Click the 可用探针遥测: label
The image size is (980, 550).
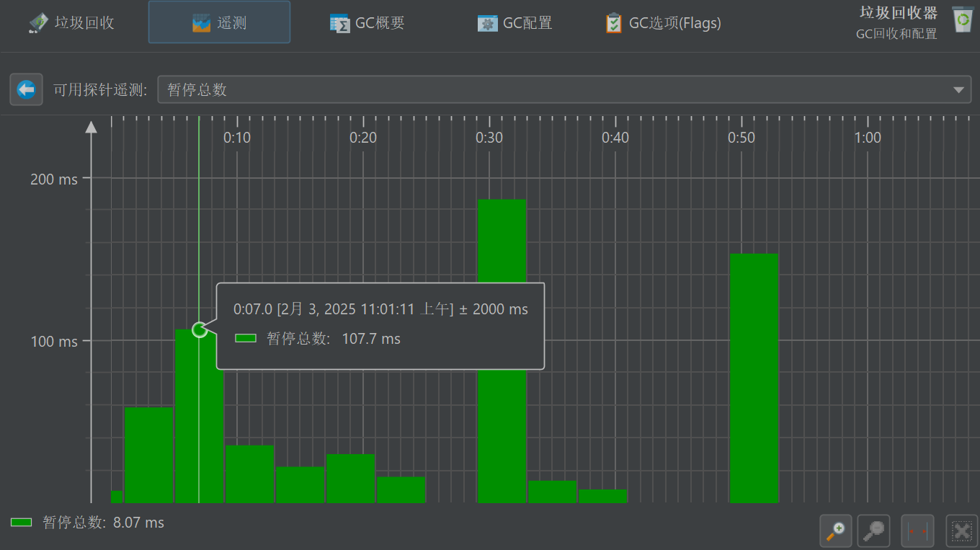pyautogui.click(x=100, y=90)
